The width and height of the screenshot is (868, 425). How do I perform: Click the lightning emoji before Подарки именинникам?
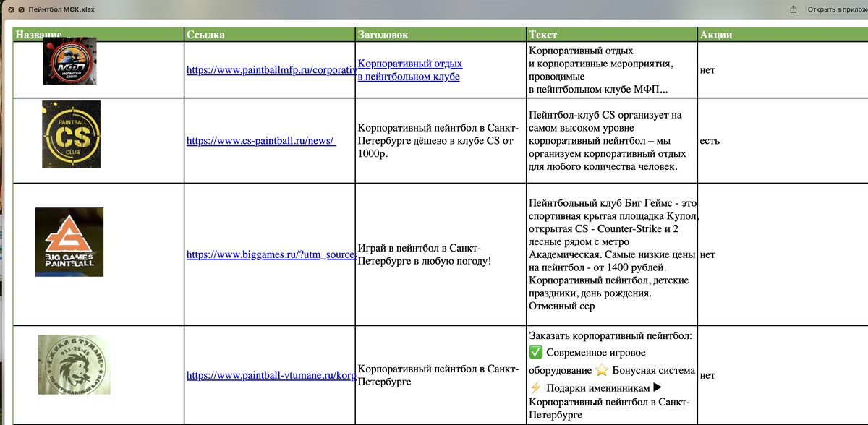(x=535, y=387)
